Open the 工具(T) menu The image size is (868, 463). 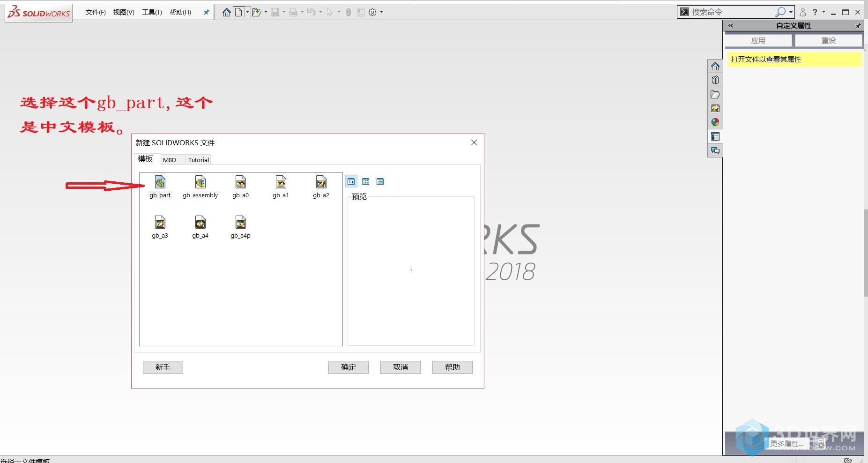coord(152,12)
